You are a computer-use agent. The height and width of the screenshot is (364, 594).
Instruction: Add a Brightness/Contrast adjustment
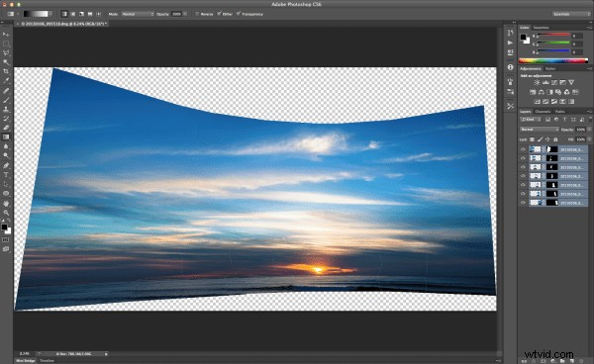click(x=537, y=82)
